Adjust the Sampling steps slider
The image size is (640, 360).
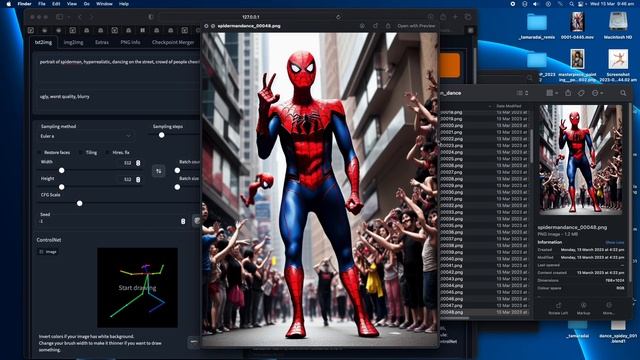(x=162, y=135)
